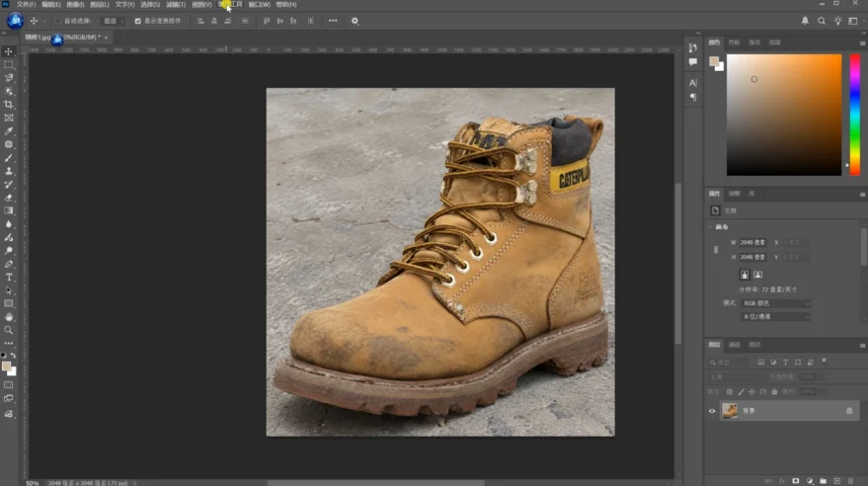
Task: Select the Pen tool
Action: [9, 265]
